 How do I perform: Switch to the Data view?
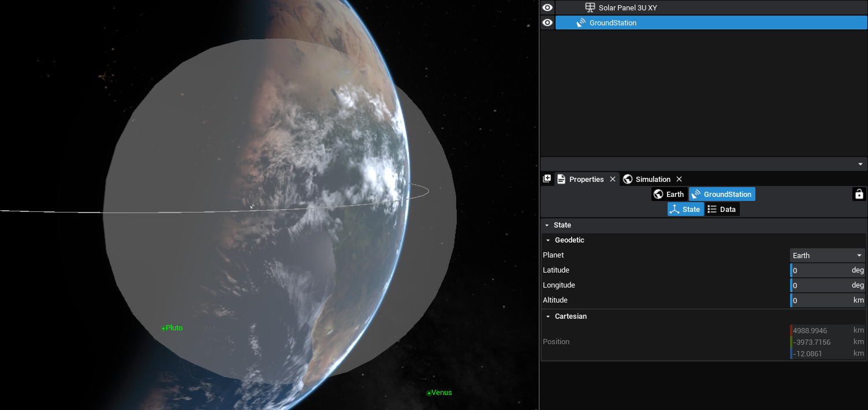[x=722, y=209]
